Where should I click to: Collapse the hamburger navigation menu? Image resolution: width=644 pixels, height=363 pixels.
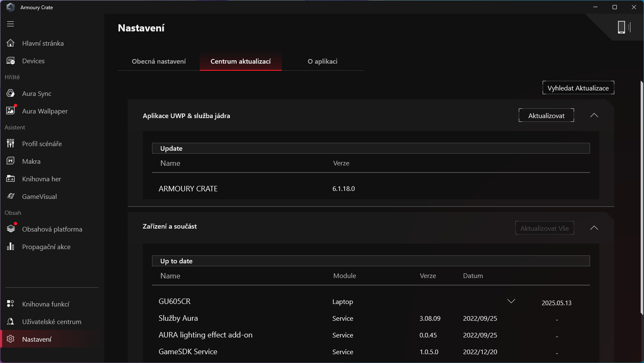point(10,24)
